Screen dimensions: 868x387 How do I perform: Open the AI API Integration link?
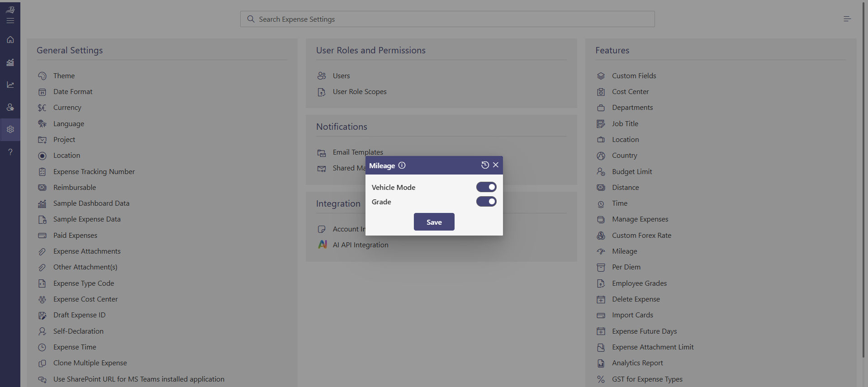[x=360, y=245]
